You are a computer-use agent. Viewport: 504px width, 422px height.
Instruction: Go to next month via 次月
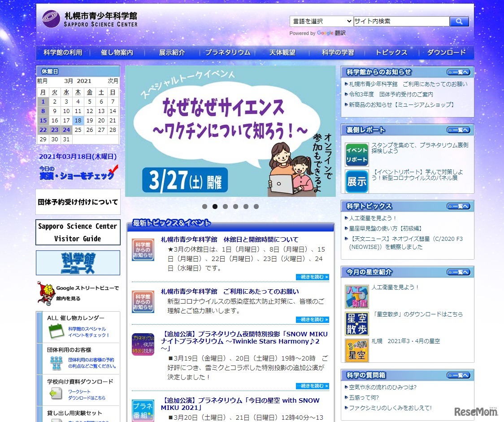click(x=113, y=81)
